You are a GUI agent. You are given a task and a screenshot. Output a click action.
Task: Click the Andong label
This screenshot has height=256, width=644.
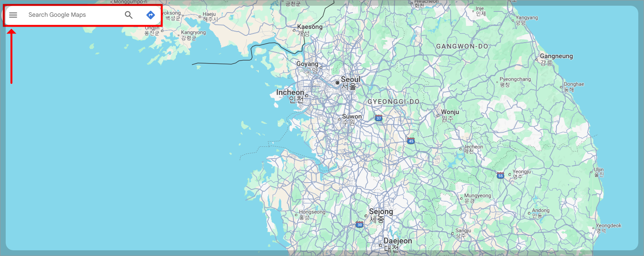[540, 213]
